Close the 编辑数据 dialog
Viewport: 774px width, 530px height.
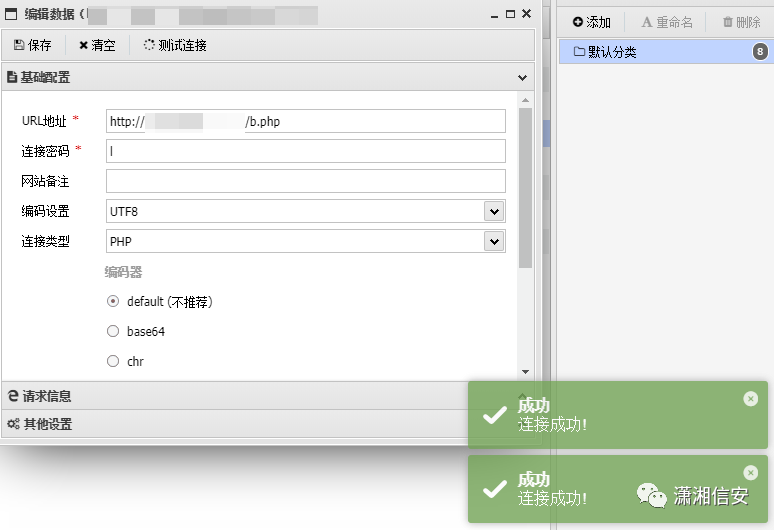(x=527, y=14)
